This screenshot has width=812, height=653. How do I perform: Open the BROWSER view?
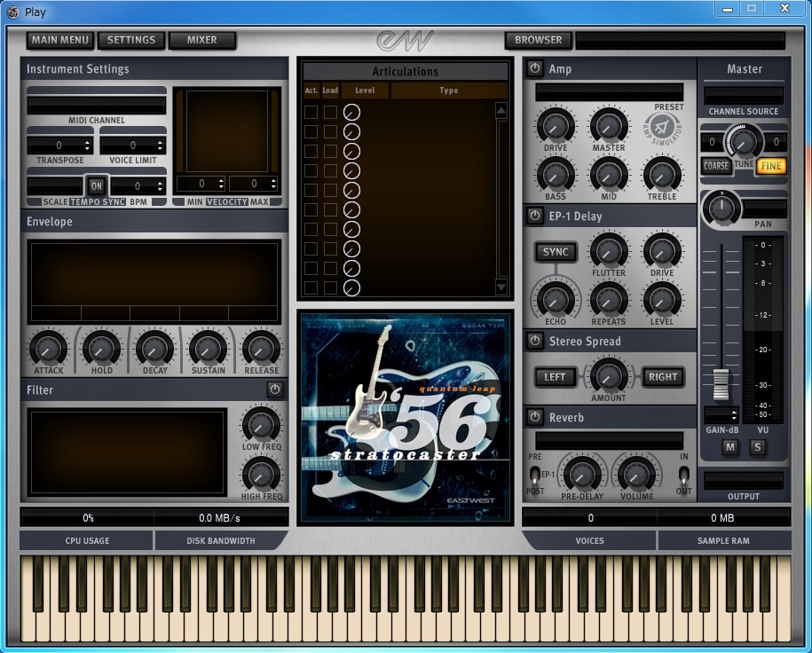point(538,40)
